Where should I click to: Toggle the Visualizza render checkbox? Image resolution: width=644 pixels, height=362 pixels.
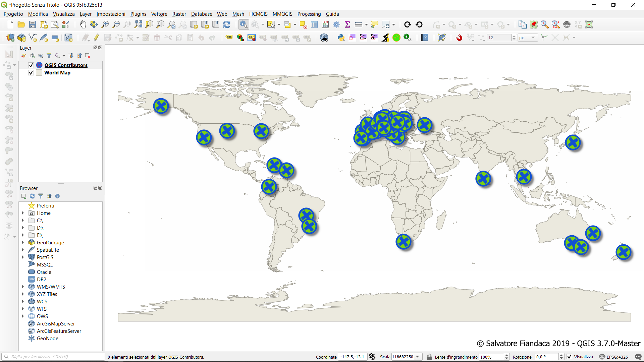(x=570, y=357)
